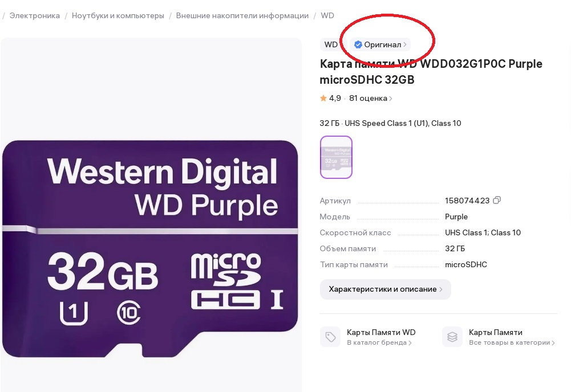Click the 4,9 rating value

point(335,98)
